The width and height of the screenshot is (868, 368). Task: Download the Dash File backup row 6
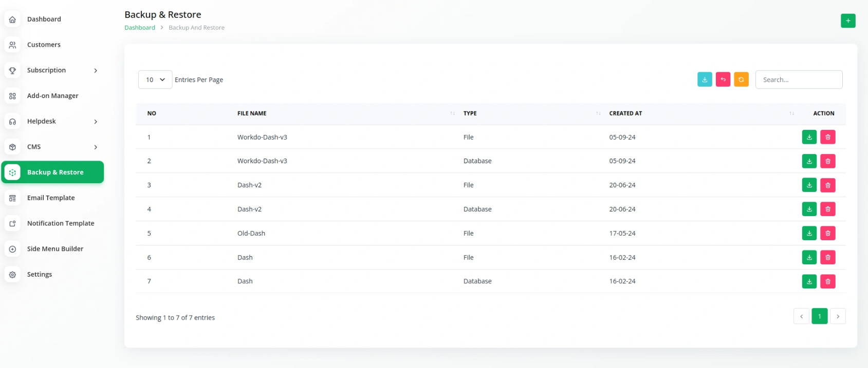[x=809, y=257]
